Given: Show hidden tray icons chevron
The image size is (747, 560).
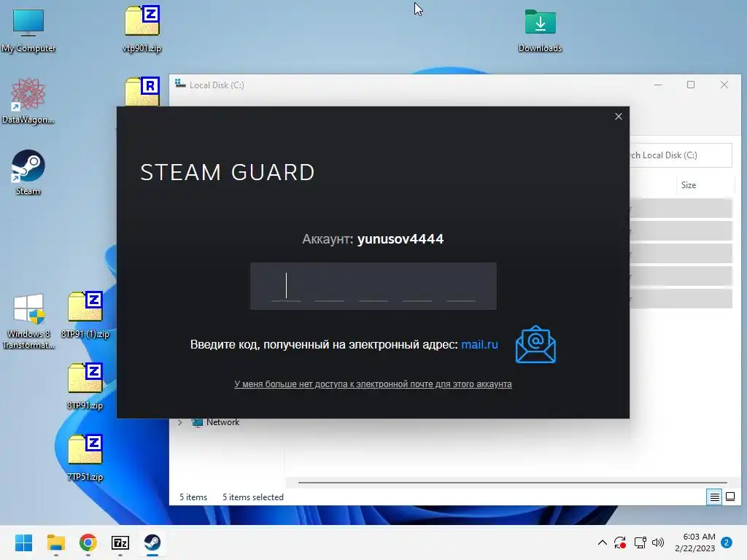Looking at the screenshot, I should pos(602,542).
